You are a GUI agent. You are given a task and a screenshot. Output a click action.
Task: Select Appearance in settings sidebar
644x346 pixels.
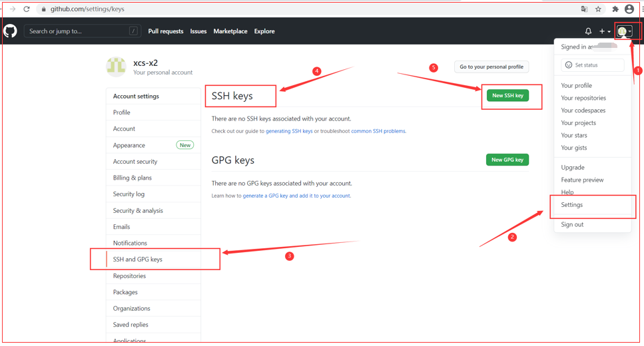point(153,145)
